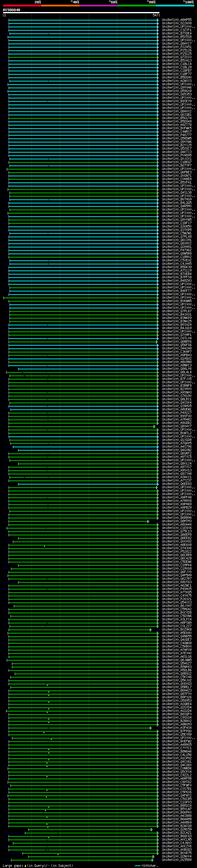Open the UniRef100_A3LPI4 entry
The image size is (197, 868).
click(x=177, y=619)
